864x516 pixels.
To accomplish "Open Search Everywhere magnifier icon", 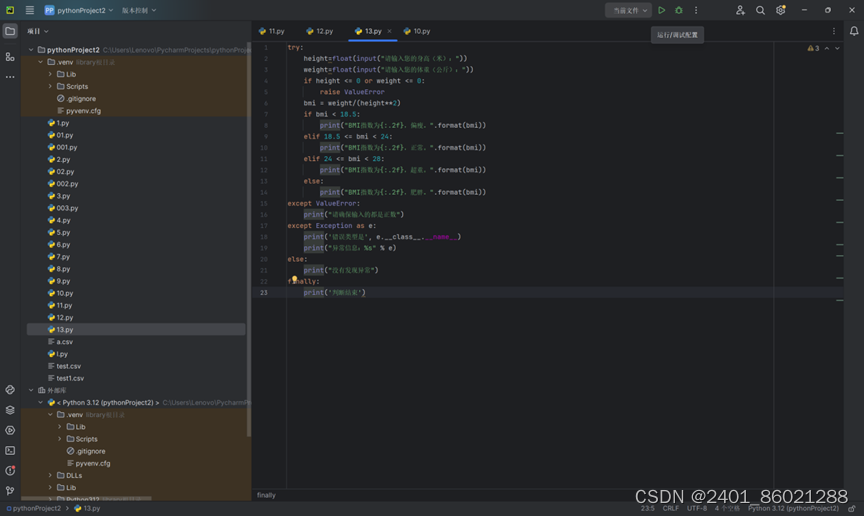I will tap(760, 10).
